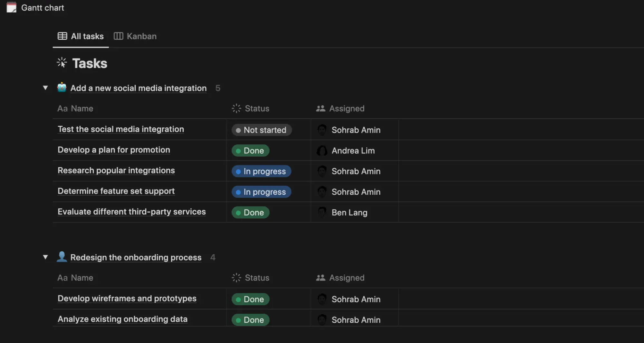Screen dimensions: 644x343
Task: Click the board icon next to Kanban
Action: (x=118, y=36)
